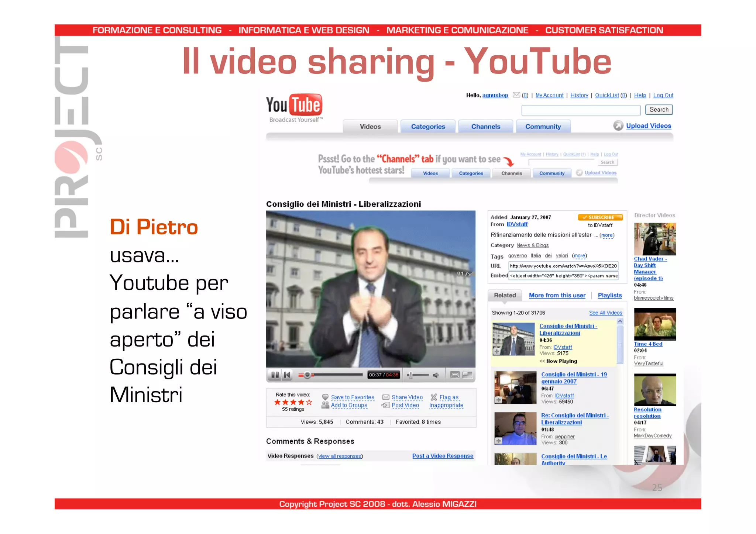Open the History link
756x534 pixels.
click(x=579, y=95)
